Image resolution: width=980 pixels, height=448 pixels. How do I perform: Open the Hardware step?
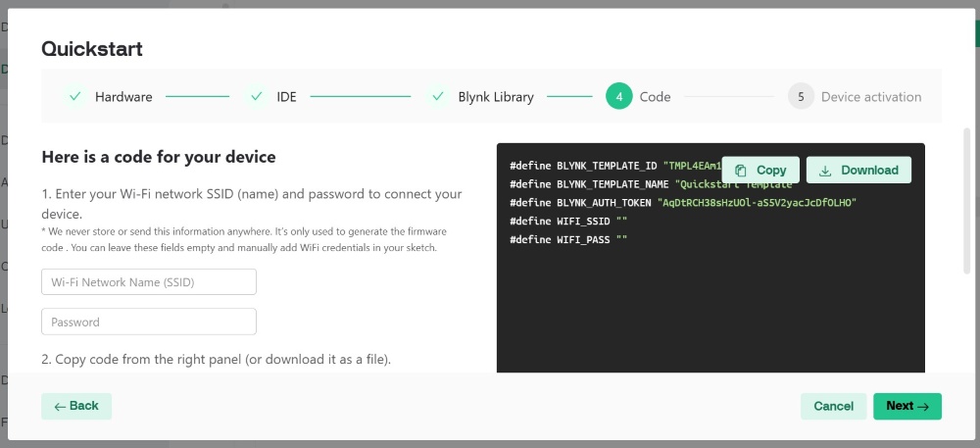tap(123, 97)
